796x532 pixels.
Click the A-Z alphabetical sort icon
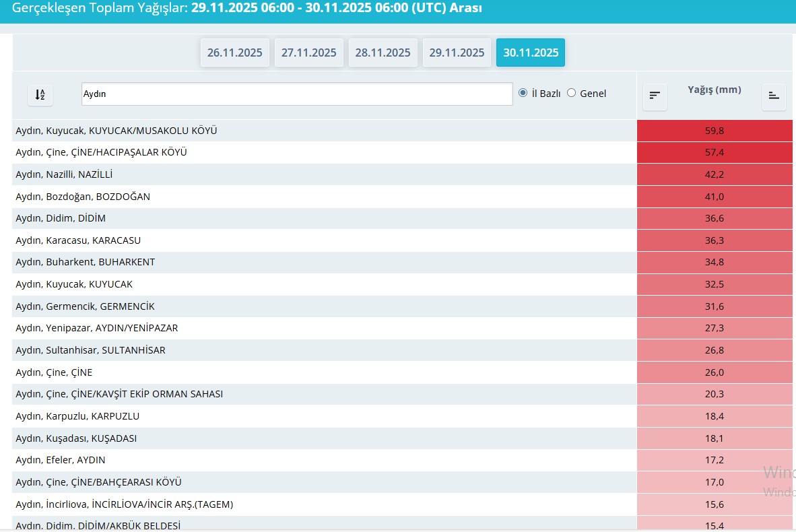(x=40, y=95)
